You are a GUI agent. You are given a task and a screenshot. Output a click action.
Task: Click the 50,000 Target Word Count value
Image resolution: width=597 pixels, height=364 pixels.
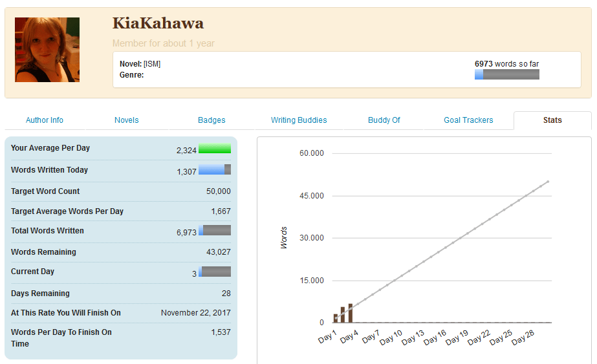(x=218, y=191)
